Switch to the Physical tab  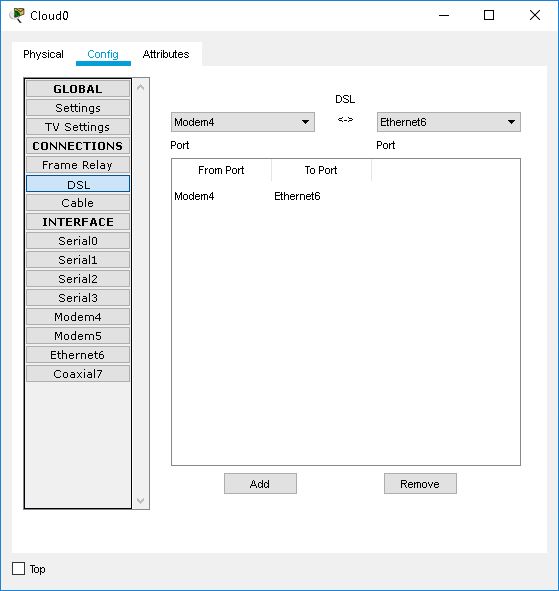(43, 54)
